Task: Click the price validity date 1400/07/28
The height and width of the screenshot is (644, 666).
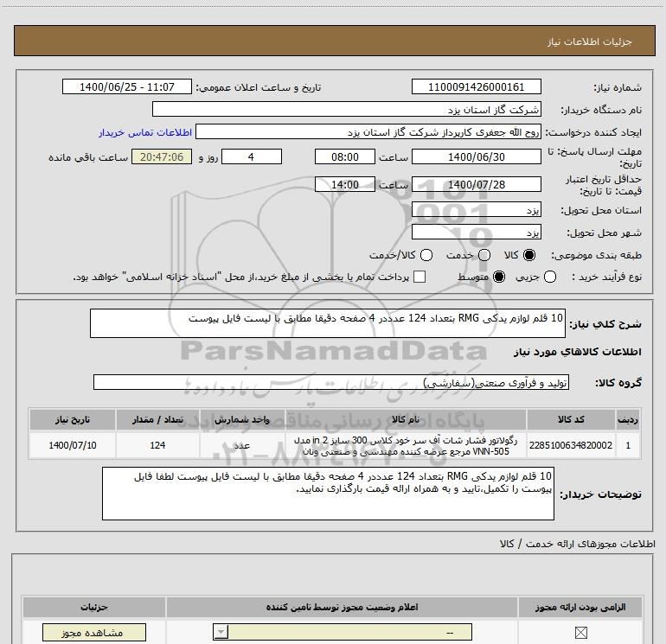Action: (476, 184)
